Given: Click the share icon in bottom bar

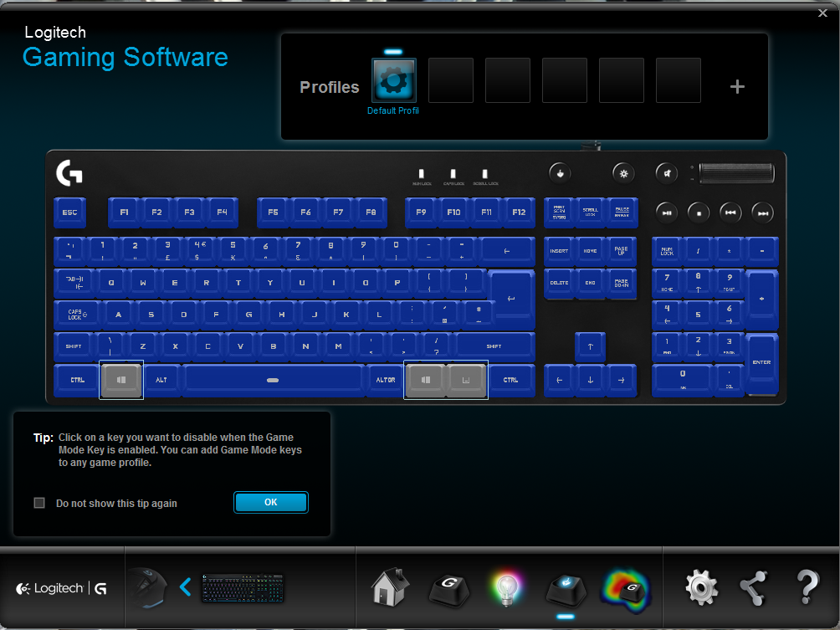Looking at the screenshot, I should tap(753, 588).
